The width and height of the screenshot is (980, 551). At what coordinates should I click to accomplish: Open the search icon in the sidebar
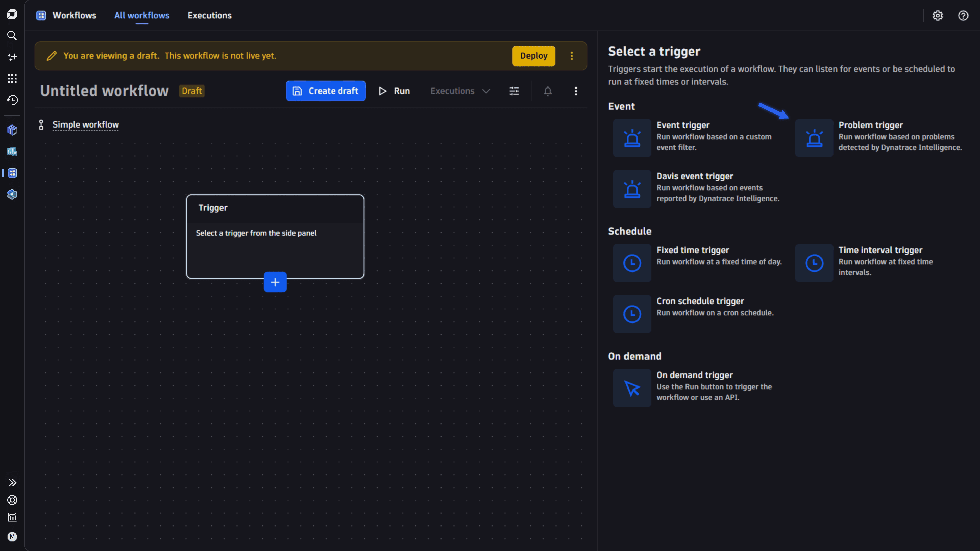coord(12,36)
